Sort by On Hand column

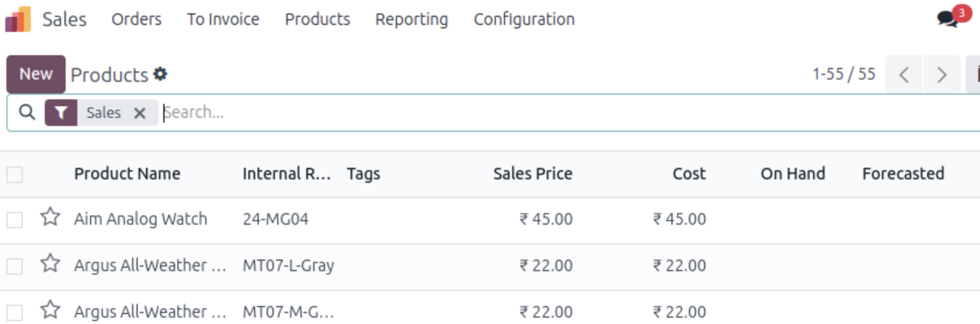click(793, 174)
